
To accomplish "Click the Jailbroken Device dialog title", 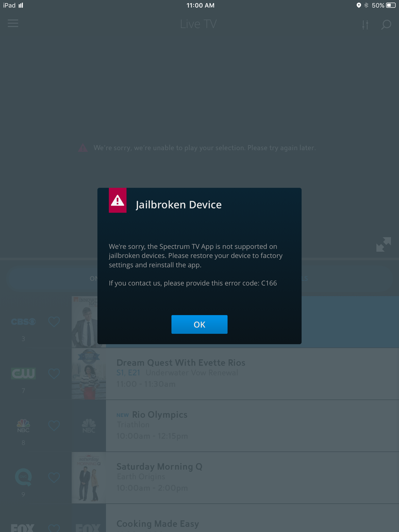I will (179, 205).
